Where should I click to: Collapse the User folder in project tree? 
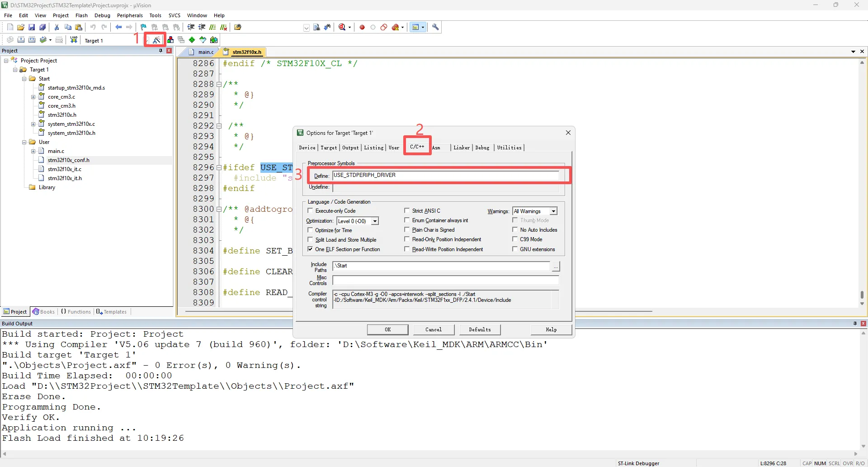24,142
